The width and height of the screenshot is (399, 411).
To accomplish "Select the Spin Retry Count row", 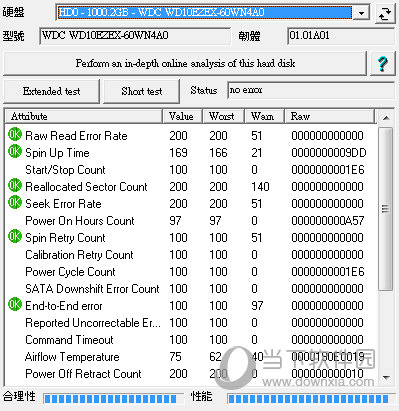I will [192, 238].
